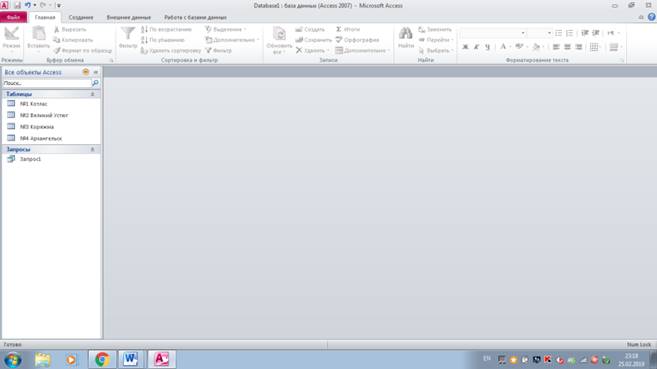Collapse the Queries group
Viewport: 657px width, 369px height.
coord(93,150)
